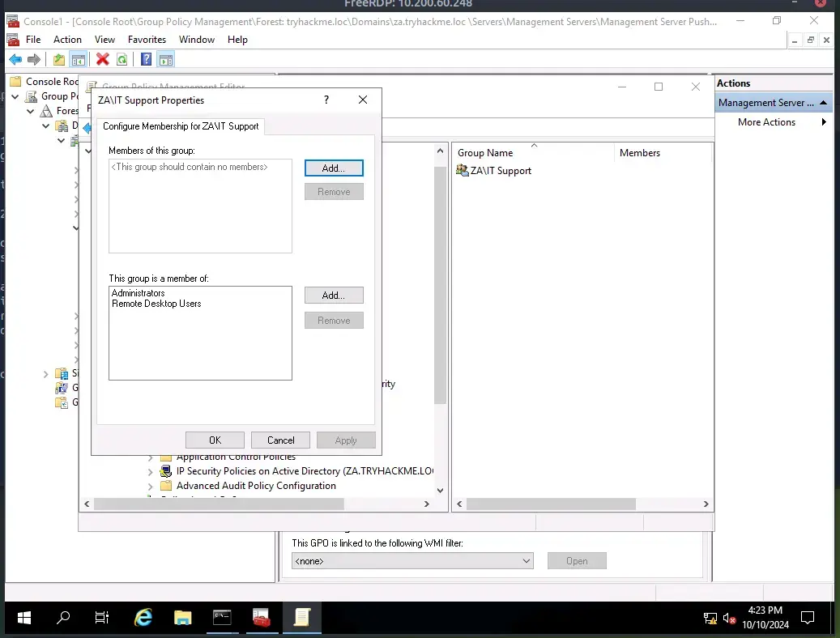
Task: Click the Up one level folder icon
Action: point(59,59)
